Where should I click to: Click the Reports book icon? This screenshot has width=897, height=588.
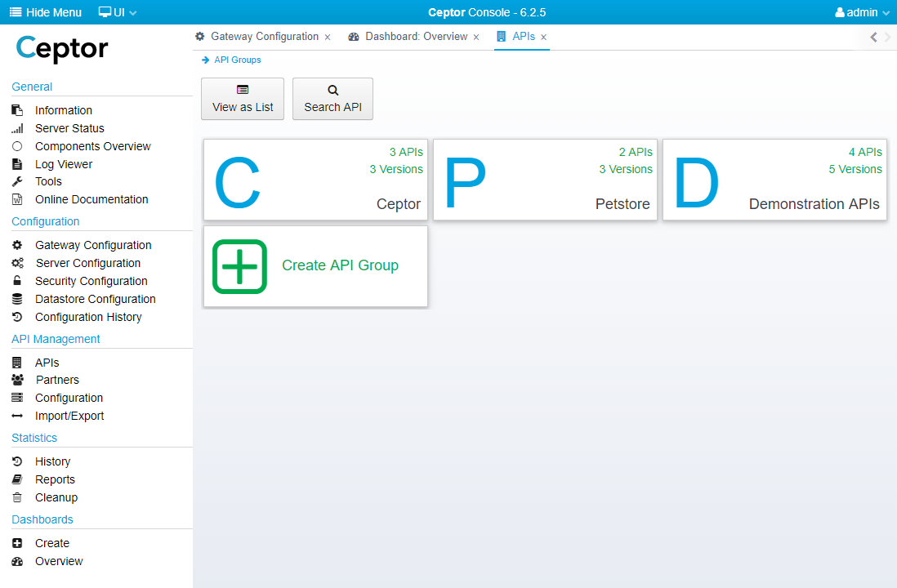tap(17, 479)
